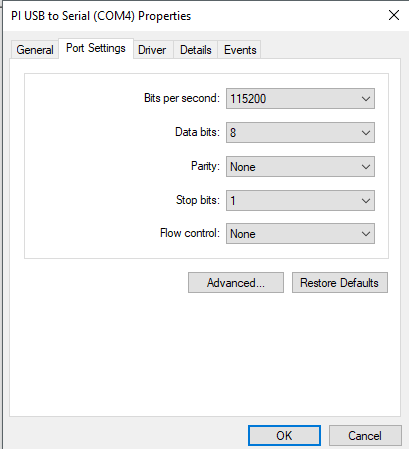This screenshot has height=449, width=409.
Task: Switch to the General tab
Action: point(35,50)
